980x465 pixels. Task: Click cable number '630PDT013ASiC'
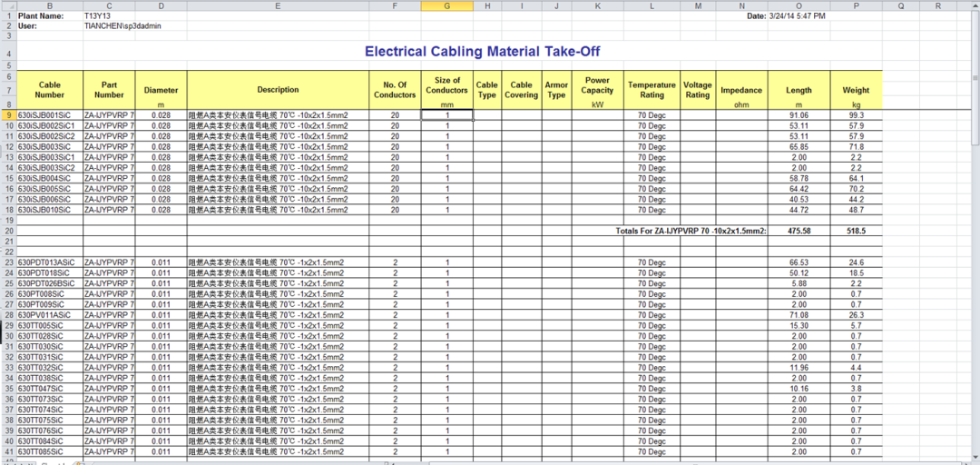coord(46,262)
